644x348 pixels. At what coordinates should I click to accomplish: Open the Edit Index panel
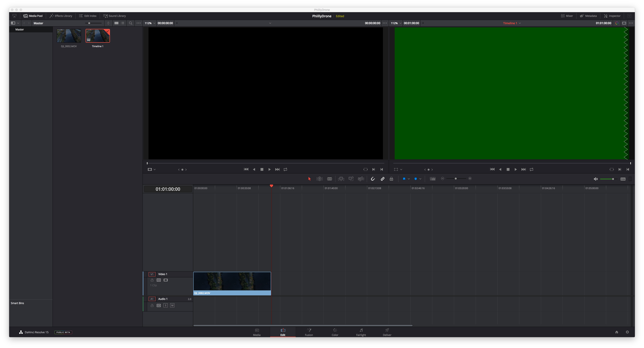tap(88, 16)
